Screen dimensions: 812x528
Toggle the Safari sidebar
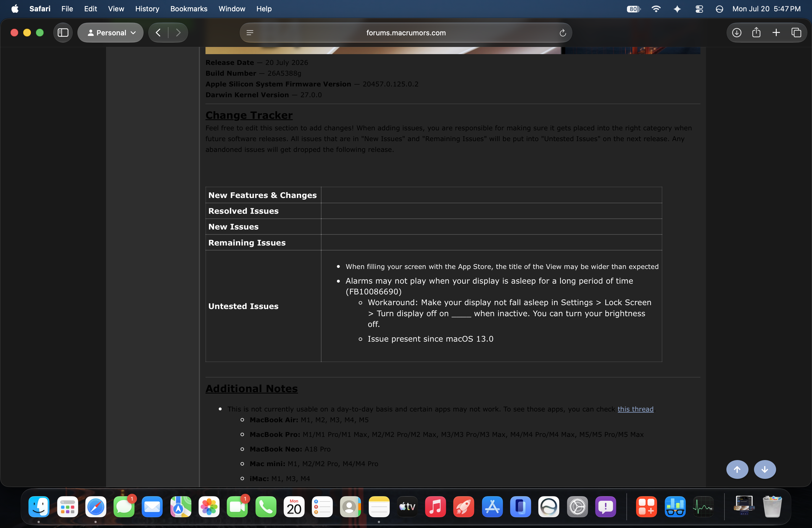pos(63,33)
